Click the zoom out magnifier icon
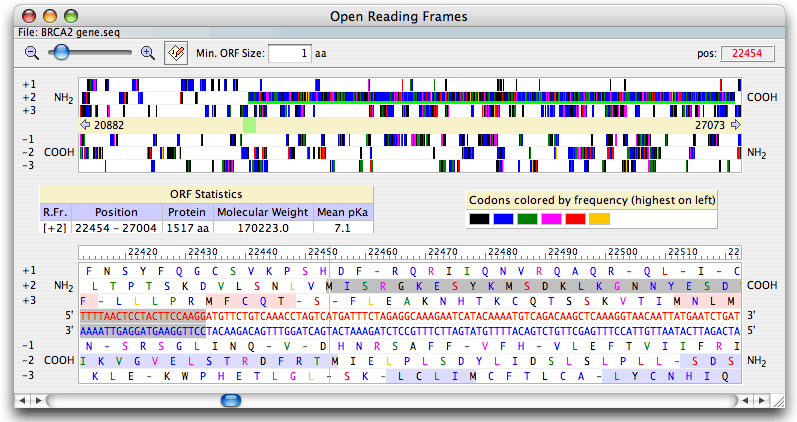Image resolution: width=797 pixels, height=422 pixels. point(32,52)
